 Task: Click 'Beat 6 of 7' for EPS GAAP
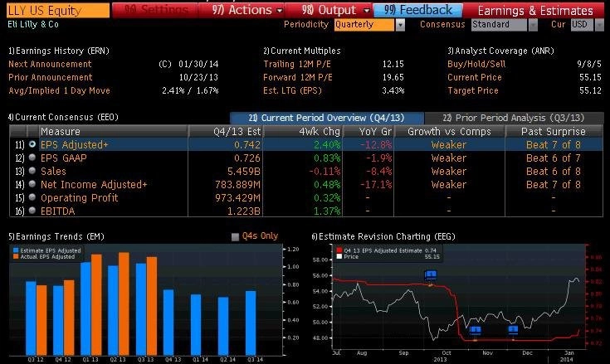click(554, 158)
